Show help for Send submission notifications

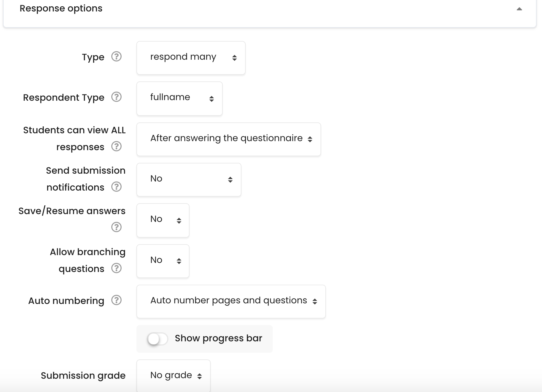(x=116, y=187)
